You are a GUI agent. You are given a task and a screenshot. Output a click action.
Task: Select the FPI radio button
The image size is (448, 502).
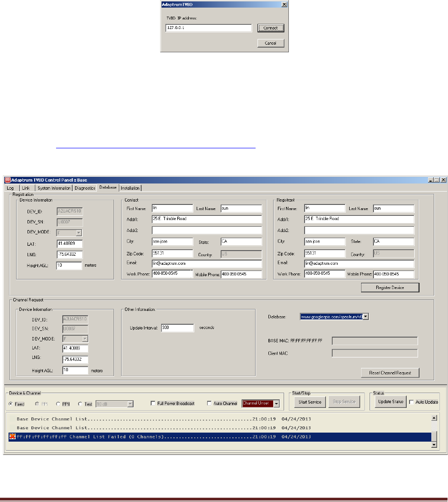37,404
